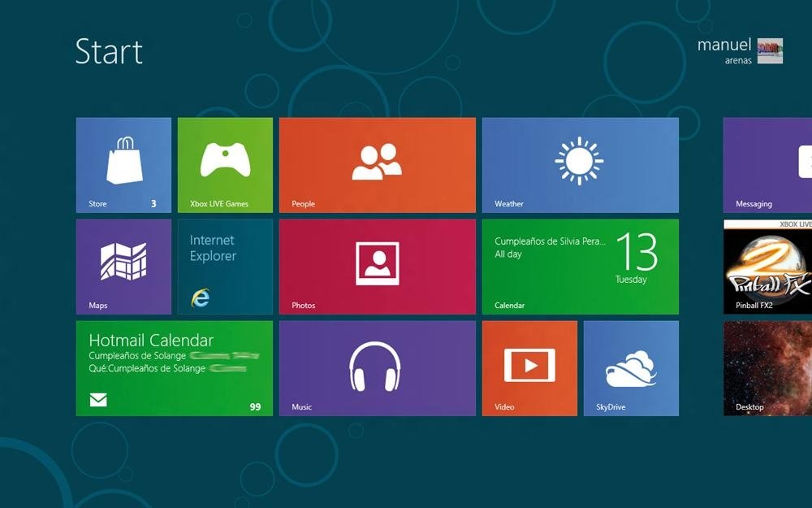Viewport: 812px width, 508px height.
Task: Click the 'Qué:Cumpleaños de Solange' line
Action: click(147, 368)
